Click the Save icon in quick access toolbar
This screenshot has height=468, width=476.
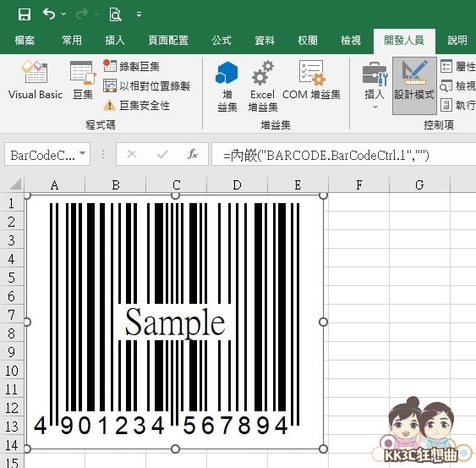(x=25, y=14)
